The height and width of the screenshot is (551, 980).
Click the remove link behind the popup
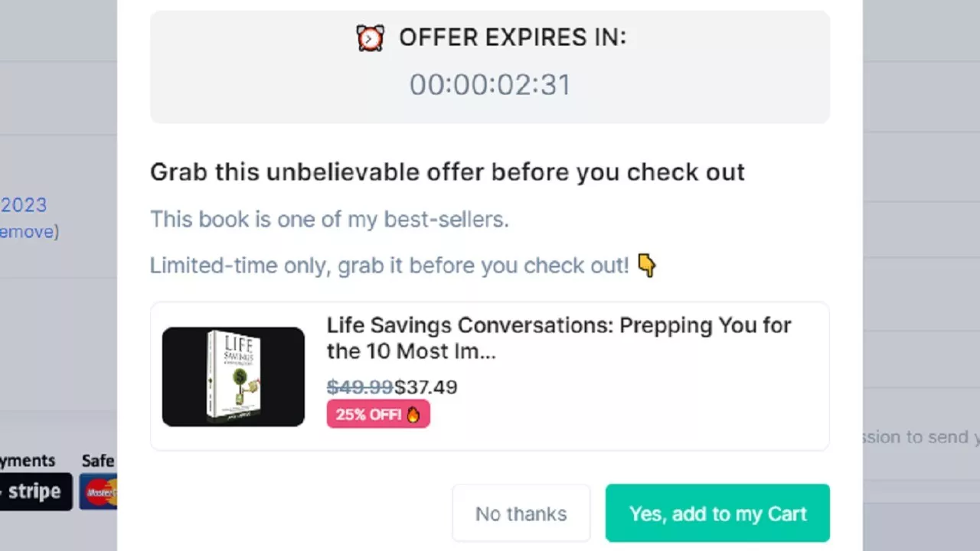click(x=26, y=231)
